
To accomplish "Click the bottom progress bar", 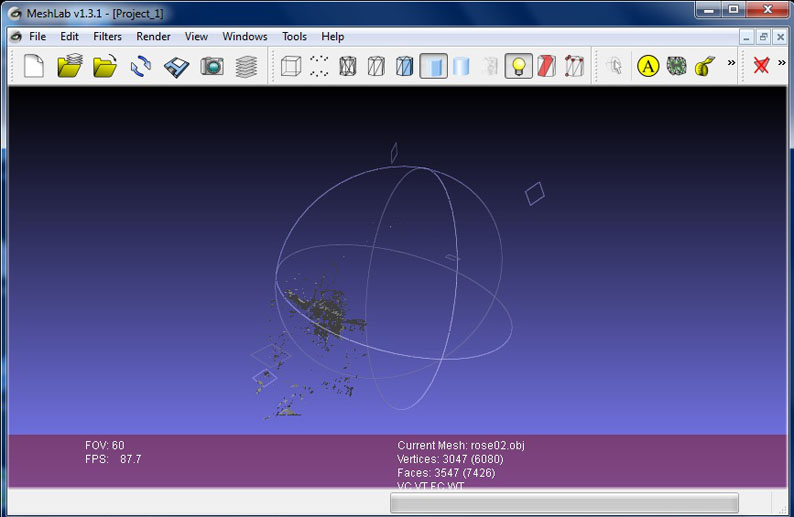I will tap(564, 503).
